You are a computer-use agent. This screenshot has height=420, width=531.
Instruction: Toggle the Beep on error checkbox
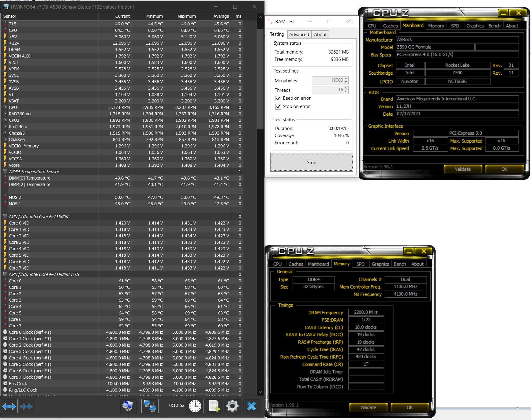click(x=278, y=98)
